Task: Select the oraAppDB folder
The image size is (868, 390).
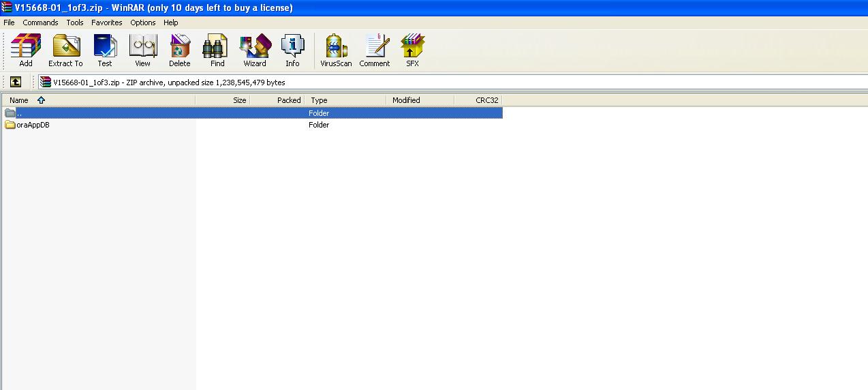Action: (33, 125)
